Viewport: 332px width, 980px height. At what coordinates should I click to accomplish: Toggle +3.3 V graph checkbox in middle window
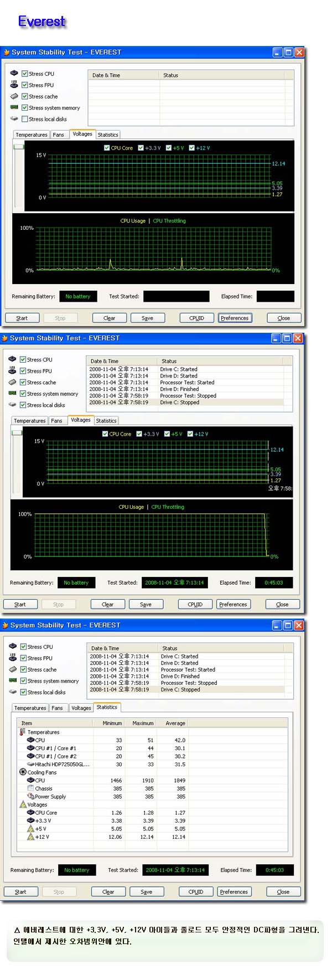pos(139,434)
